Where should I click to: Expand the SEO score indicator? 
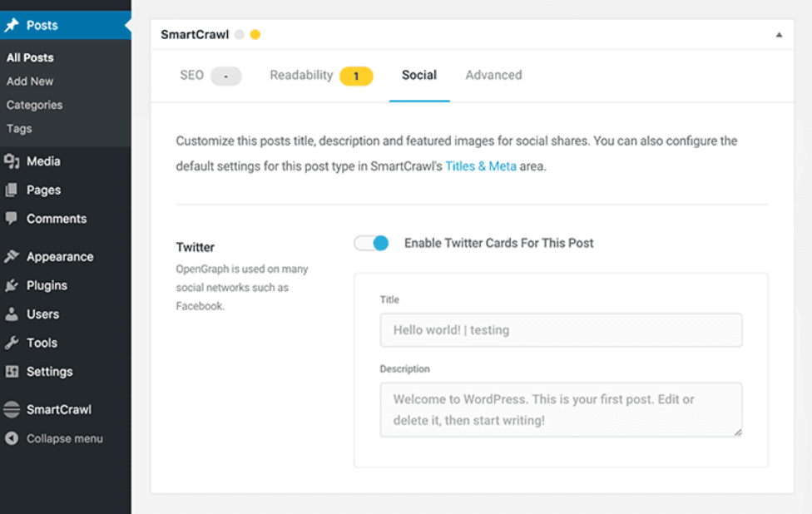(225, 75)
